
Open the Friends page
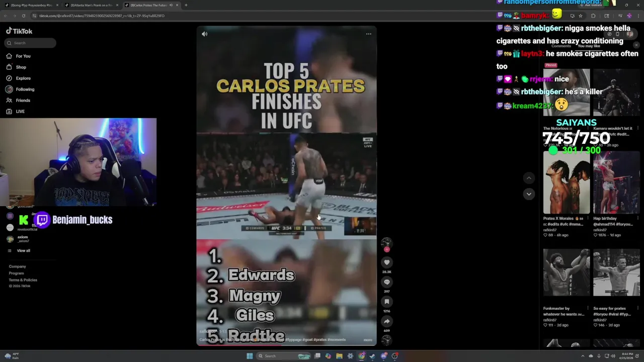tap(19, 100)
